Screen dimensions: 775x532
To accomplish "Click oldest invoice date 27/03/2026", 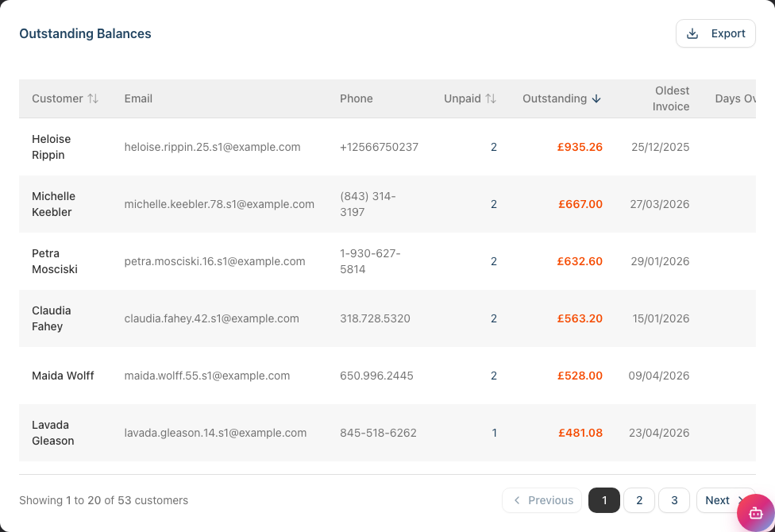I will click(x=660, y=204).
